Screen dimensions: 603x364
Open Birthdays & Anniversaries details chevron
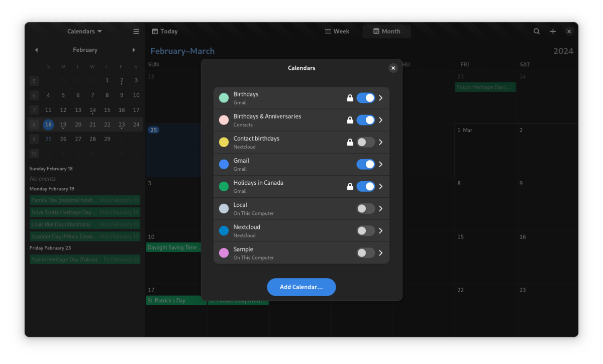(x=381, y=120)
